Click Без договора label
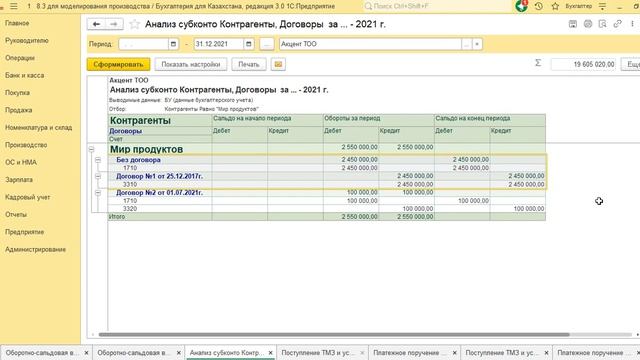640x360 pixels. pos(138,160)
